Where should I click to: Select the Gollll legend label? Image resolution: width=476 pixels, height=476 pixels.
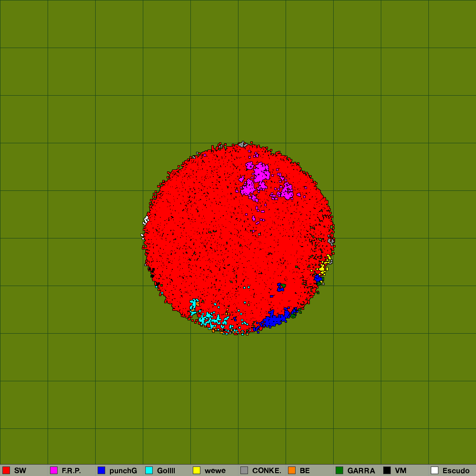tap(166, 471)
